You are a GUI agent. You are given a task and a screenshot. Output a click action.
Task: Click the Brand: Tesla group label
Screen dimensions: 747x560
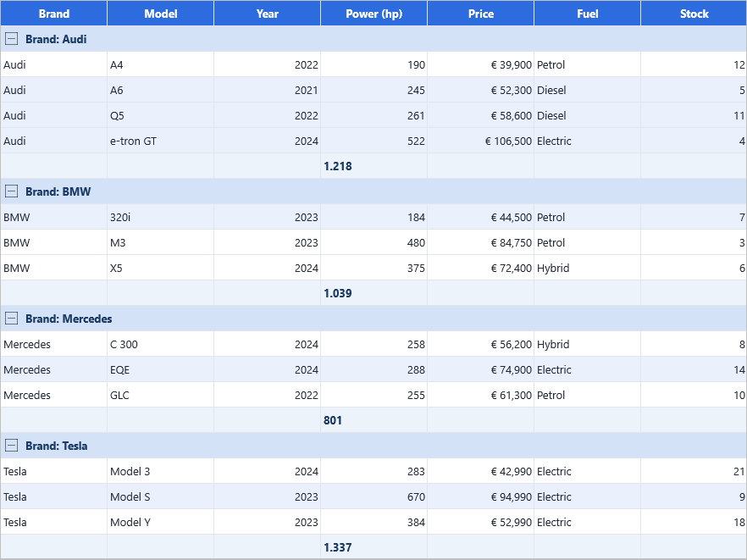click(x=57, y=446)
